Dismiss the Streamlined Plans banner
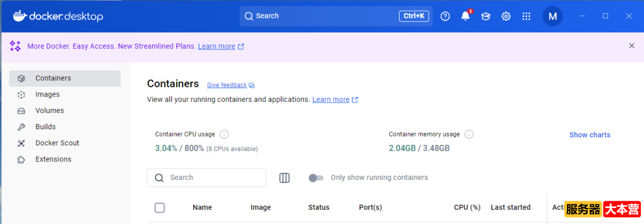This screenshot has width=644, height=224. click(631, 45)
